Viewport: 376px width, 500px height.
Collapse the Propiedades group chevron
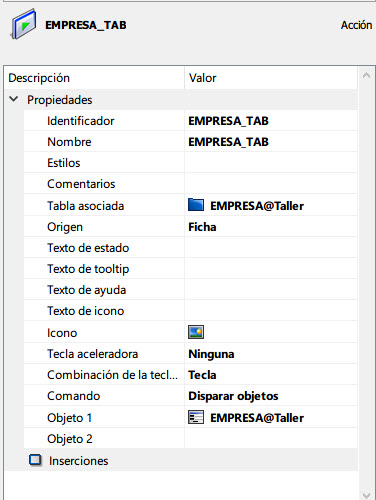14,99
